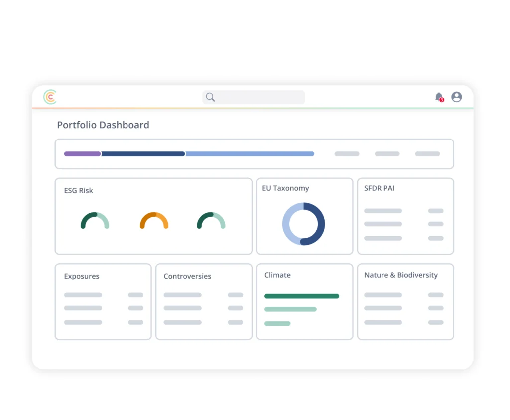
Task: Open the user profile avatar icon
Action: [456, 97]
